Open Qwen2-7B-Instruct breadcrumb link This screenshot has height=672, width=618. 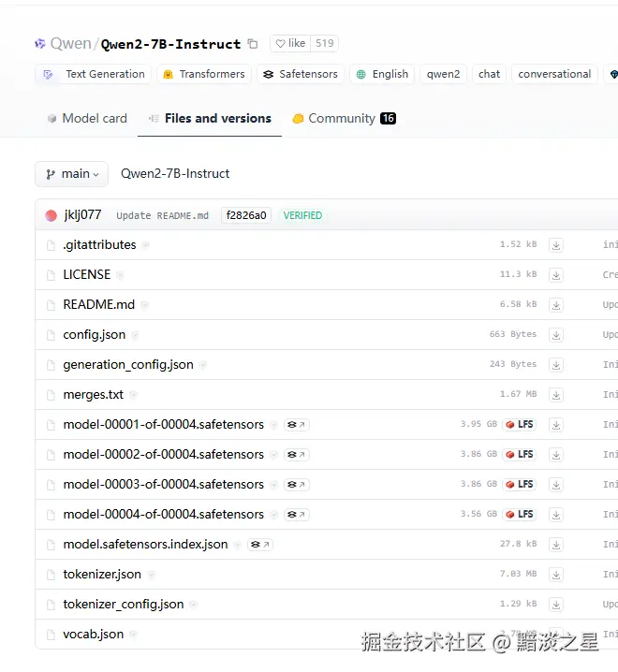175,173
